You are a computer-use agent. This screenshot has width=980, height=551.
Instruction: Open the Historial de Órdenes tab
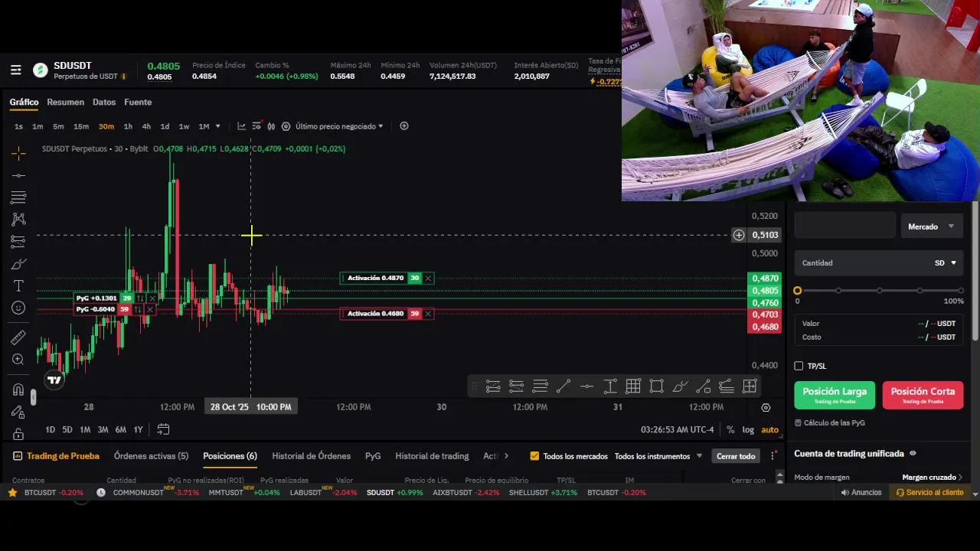[312, 456]
